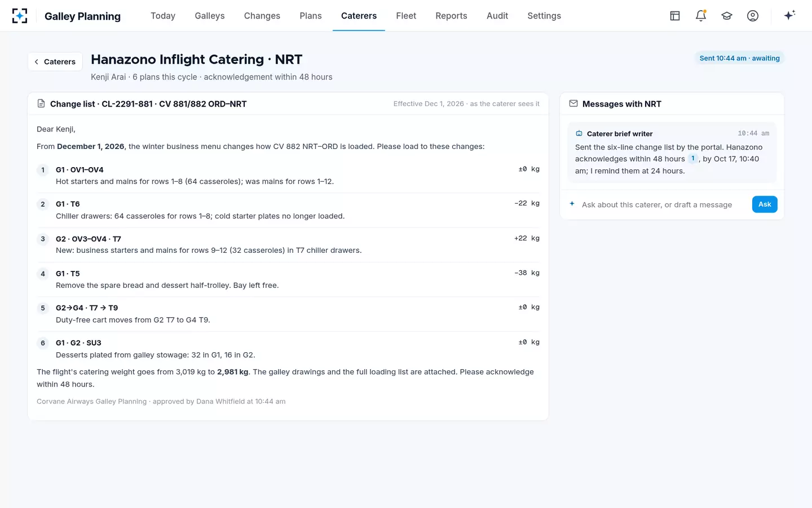Viewport: 812px width, 508px height.
Task: Click the Galley Planning logo icon
Action: 20,16
